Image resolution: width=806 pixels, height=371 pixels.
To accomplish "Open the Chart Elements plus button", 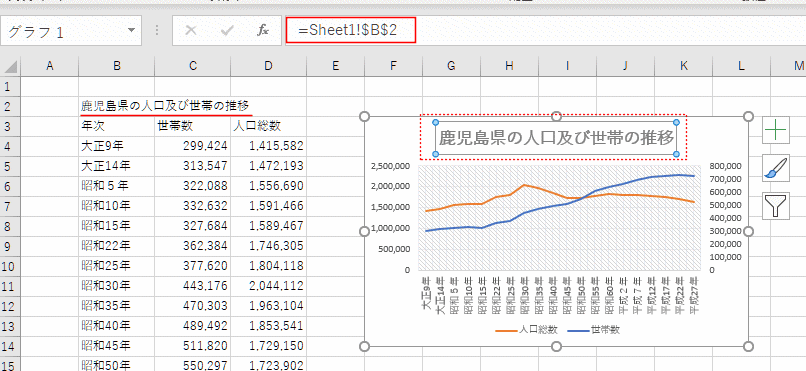I will [x=776, y=131].
